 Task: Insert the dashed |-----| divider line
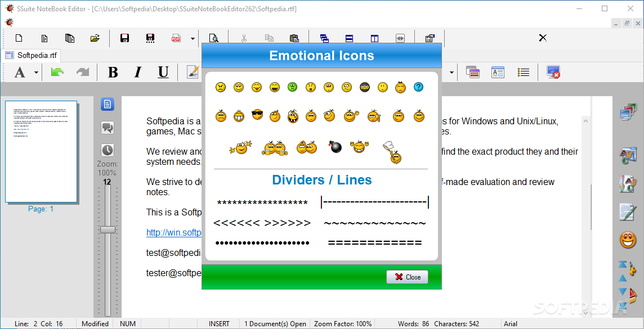coord(375,202)
